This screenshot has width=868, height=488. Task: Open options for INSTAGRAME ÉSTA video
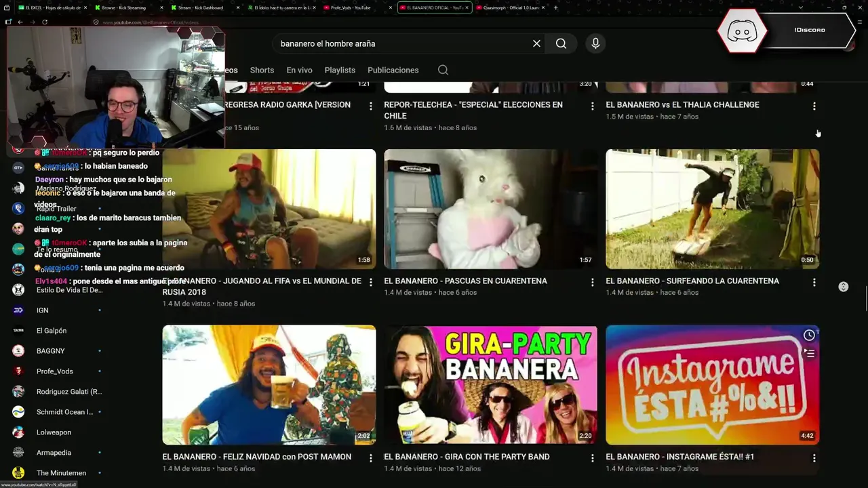814,458
